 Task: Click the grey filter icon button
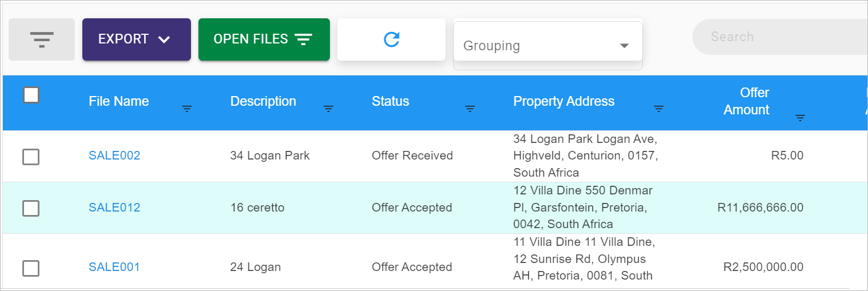coord(42,39)
